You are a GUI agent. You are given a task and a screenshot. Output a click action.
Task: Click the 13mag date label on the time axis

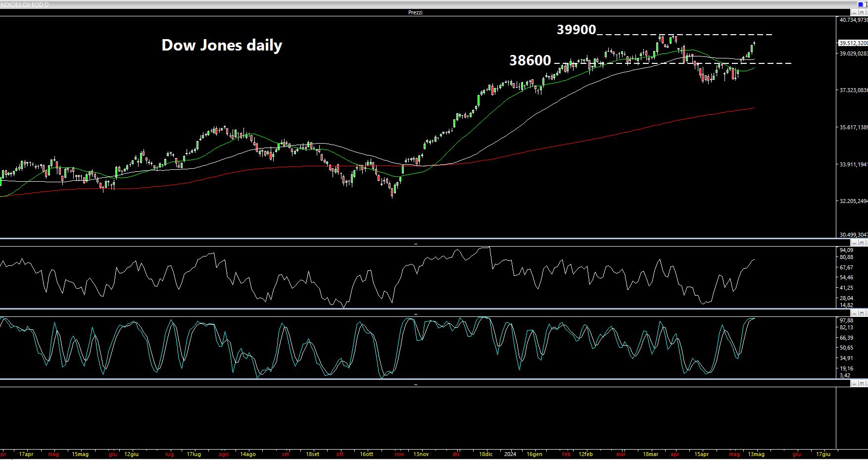[x=756, y=454]
